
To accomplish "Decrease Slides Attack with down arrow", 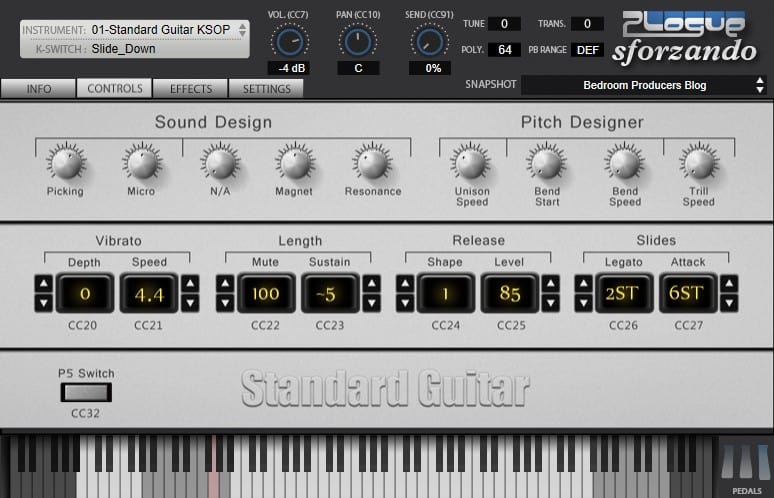I will [x=729, y=303].
